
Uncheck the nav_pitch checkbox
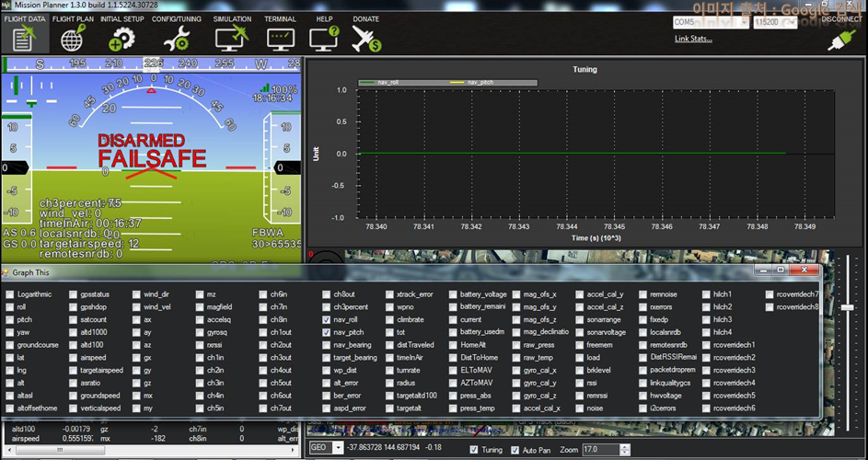pos(326,332)
